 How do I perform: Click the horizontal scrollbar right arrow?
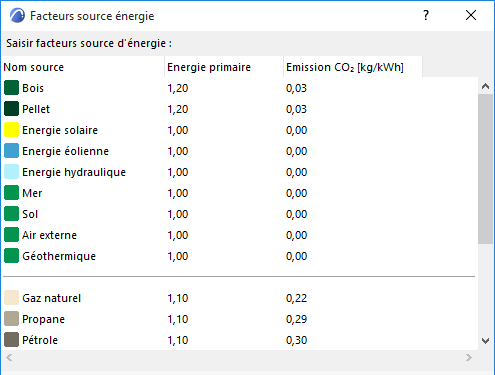(x=469, y=358)
